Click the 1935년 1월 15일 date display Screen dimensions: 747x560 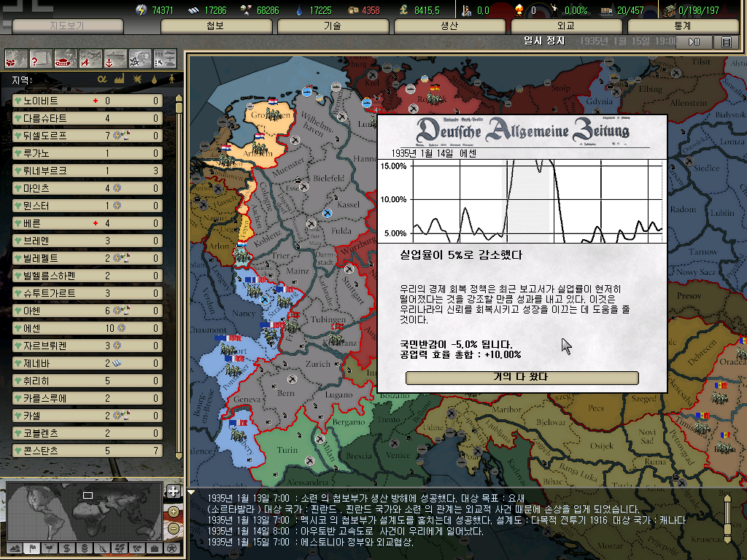pyautogui.click(x=628, y=41)
